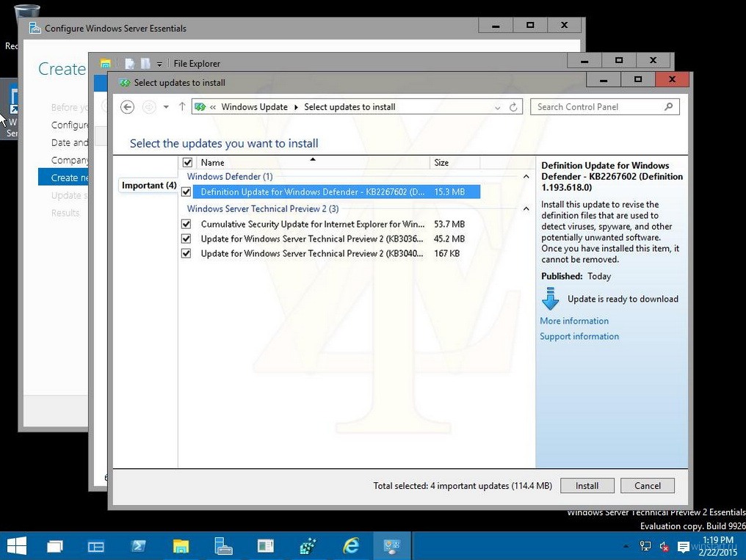The width and height of the screenshot is (746, 560).
Task: Click Windows Update in the breadcrumb
Action: [x=255, y=107]
